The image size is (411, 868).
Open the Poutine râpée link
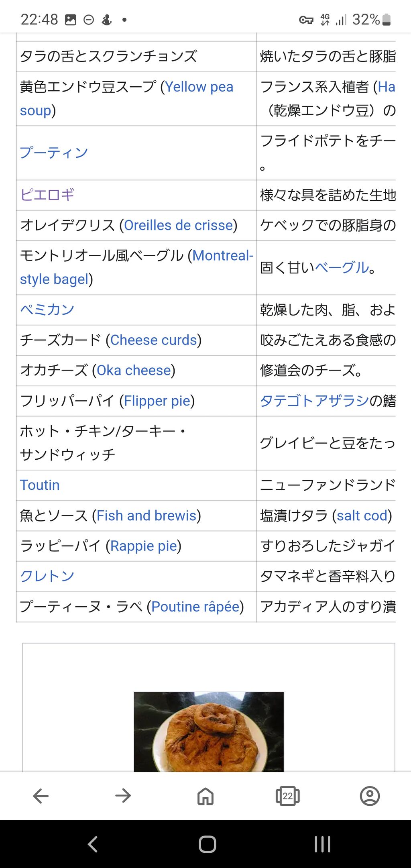[195, 607]
